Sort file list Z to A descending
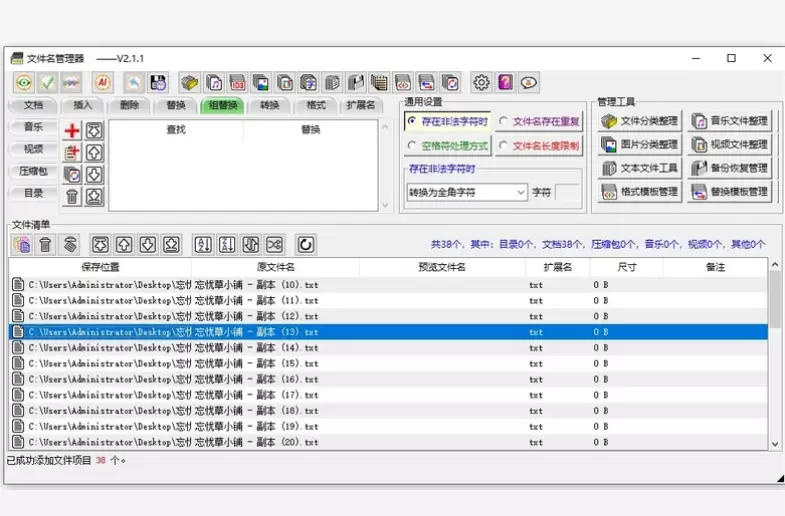The height and width of the screenshot is (516, 785). [x=227, y=245]
